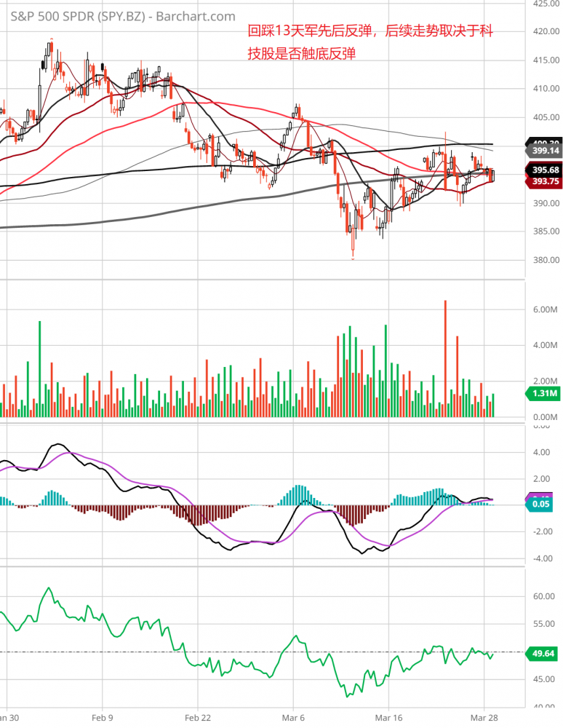Click the green 1.31M volume label
The width and height of the screenshot is (563, 728).
click(542, 394)
